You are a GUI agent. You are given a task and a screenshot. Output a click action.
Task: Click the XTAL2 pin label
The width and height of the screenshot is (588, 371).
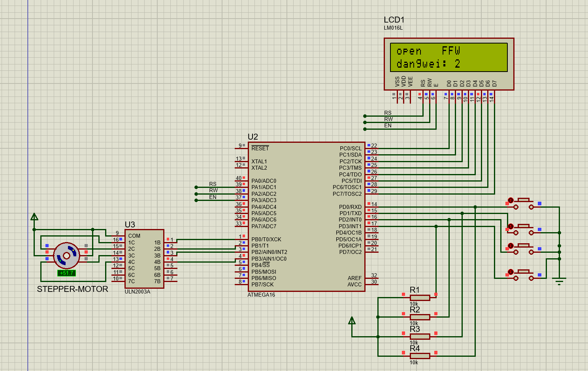(259, 168)
